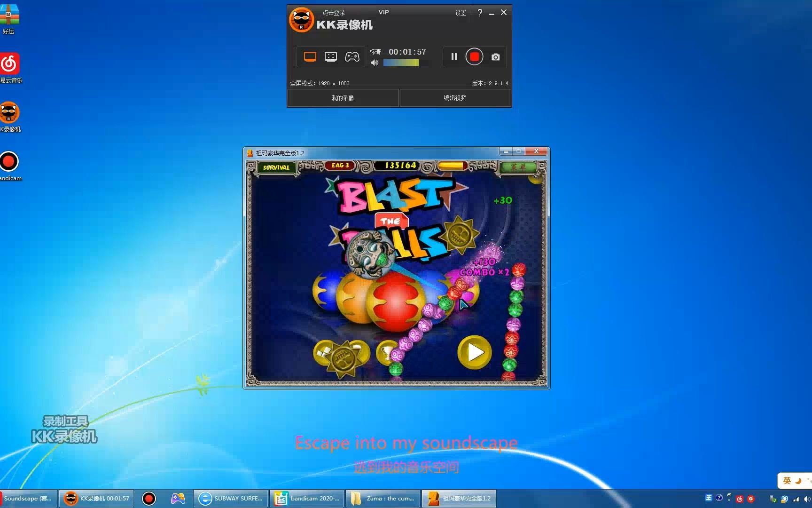This screenshot has height=508, width=812.
Task: Click Bandicam record taskbar icon
Action: [149, 499]
